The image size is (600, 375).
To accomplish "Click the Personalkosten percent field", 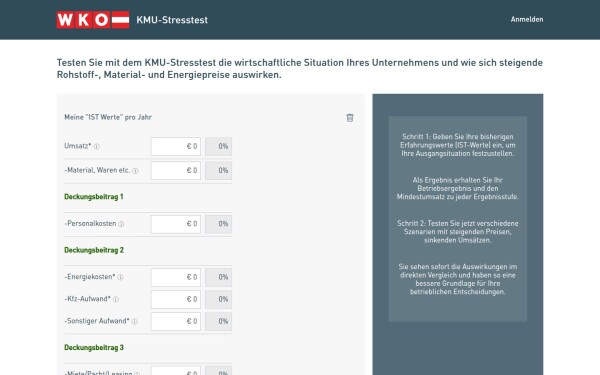I will pos(218,224).
